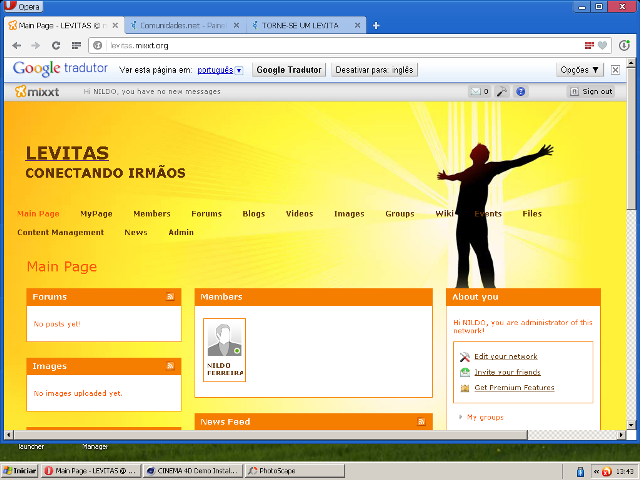Open the Files nav item
Viewport: 640px width, 480px height.
532,213
